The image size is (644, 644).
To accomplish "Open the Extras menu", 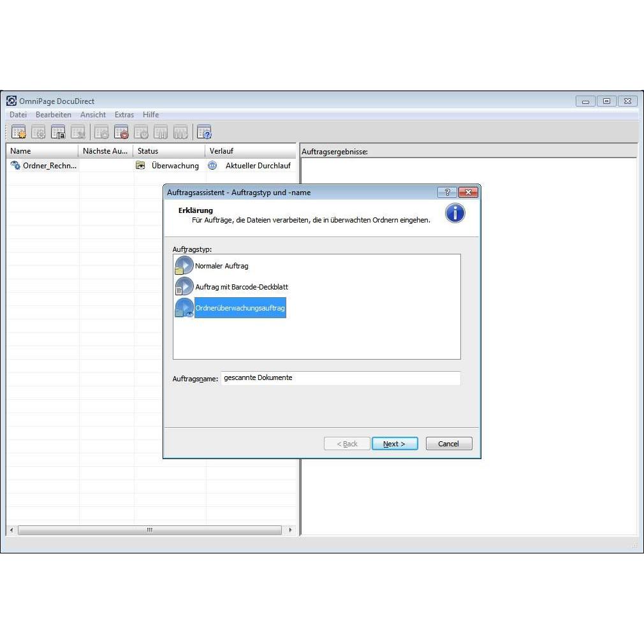I will (x=124, y=115).
